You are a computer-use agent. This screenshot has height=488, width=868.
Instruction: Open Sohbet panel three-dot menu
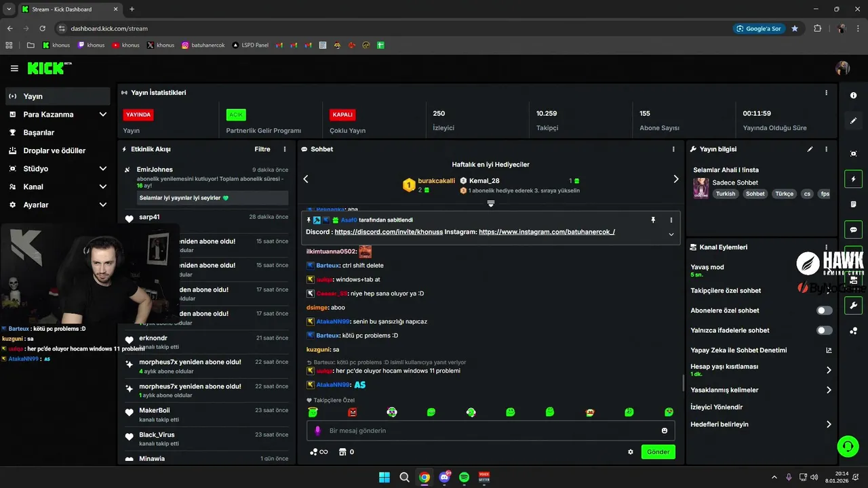coord(673,149)
